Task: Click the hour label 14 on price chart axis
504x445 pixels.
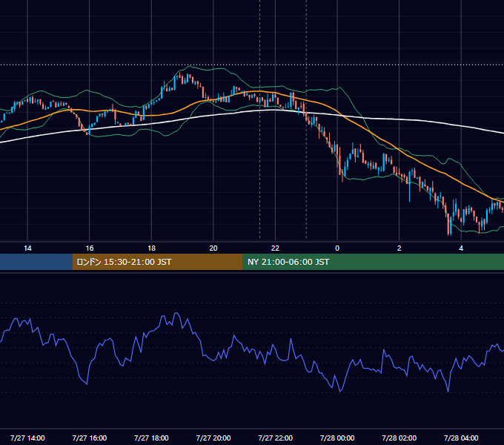Action: [x=27, y=248]
